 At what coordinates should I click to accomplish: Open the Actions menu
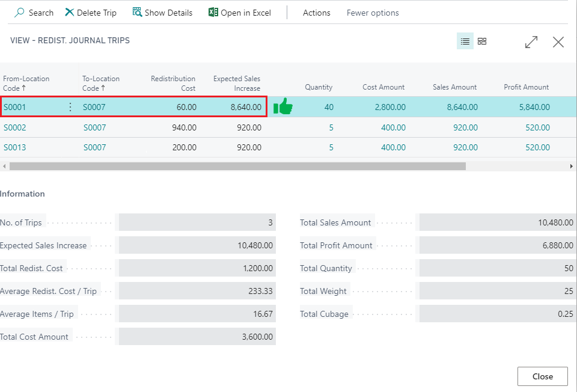click(316, 13)
